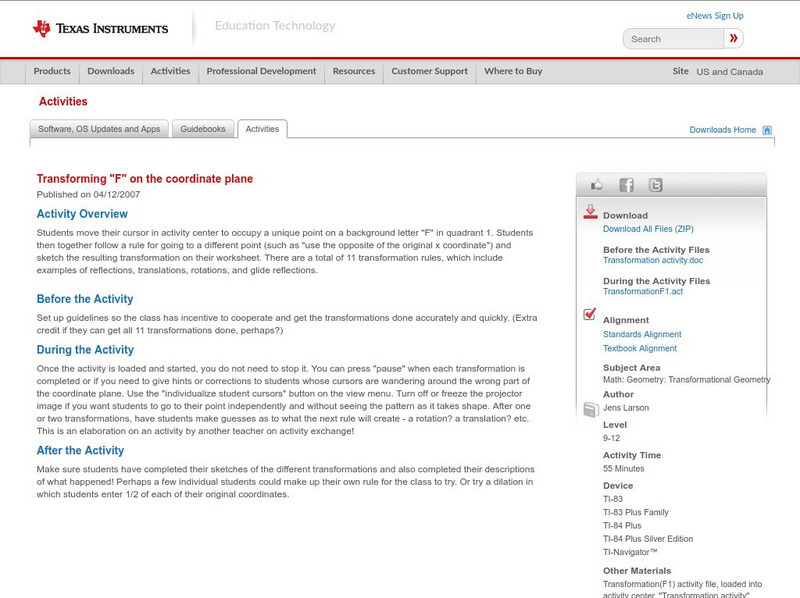Click the 55 Minutes activity time

pos(623,468)
